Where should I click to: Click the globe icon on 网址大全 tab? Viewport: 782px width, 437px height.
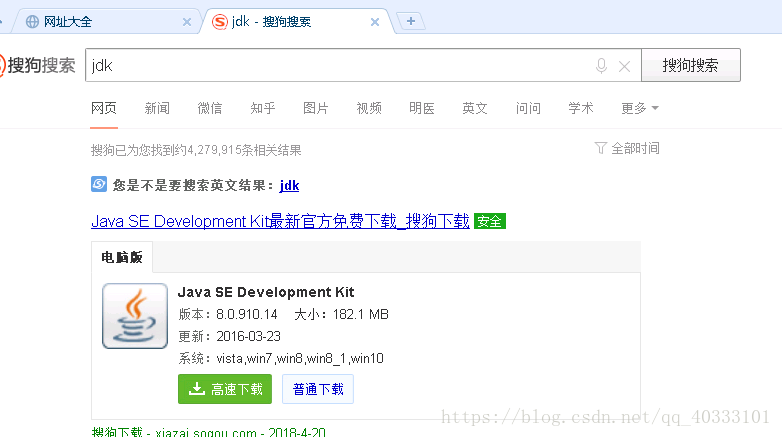(x=32, y=21)
